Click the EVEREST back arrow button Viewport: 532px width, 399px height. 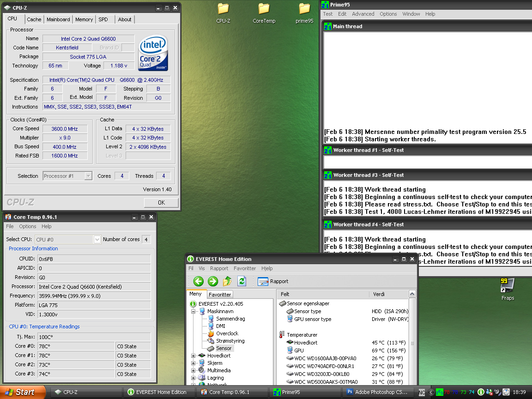[x=199, y=281]
